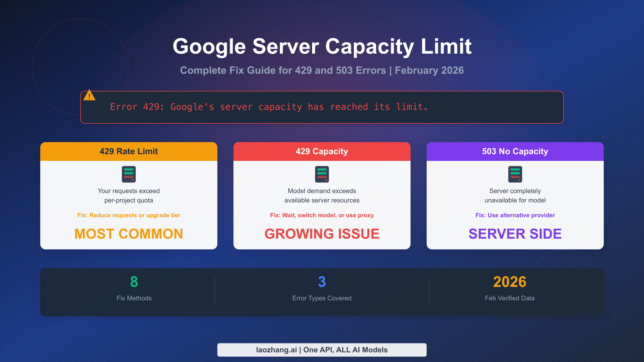Open the laozhang.ai link at the bottom
Image resolution: width=644 pixels, height=362 pixels.
[x=322, y=350]
